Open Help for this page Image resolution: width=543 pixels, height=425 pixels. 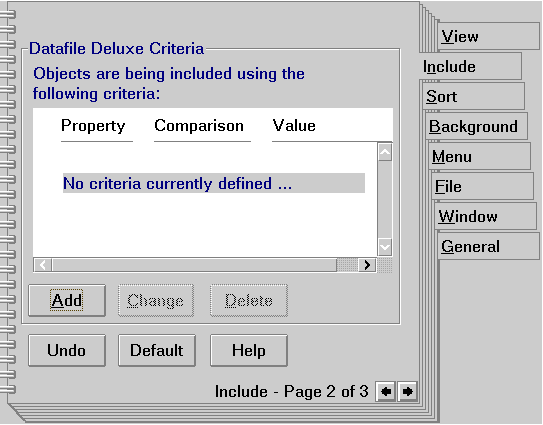(x=249, y=350)
